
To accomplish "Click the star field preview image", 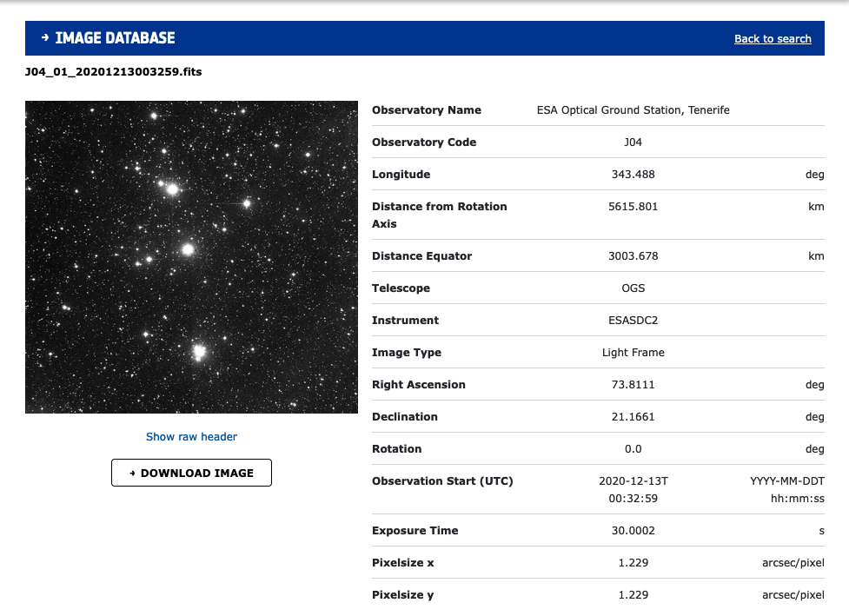I will tap(191, 257).
